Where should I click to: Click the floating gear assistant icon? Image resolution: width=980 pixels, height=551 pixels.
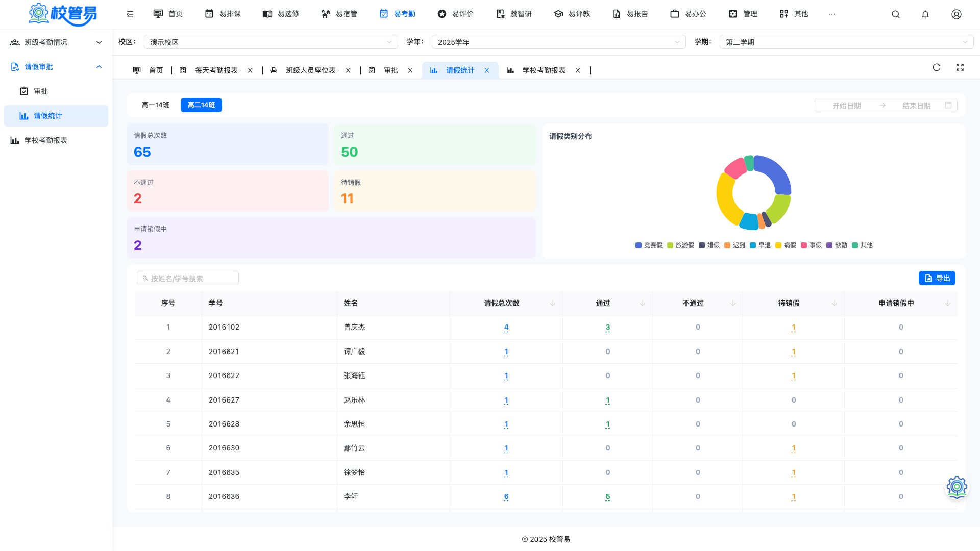957,487
